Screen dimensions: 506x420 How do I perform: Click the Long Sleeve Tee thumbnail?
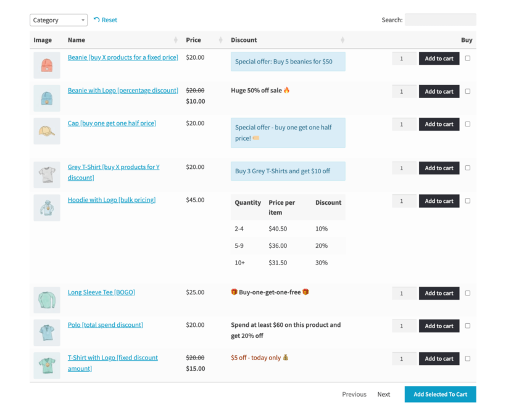coord(46,299)
